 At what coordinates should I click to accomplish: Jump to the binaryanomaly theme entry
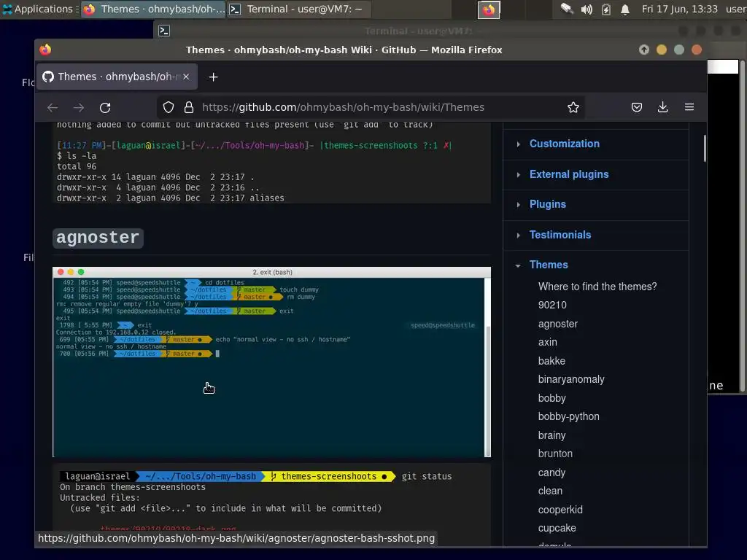tap(571, 379)
